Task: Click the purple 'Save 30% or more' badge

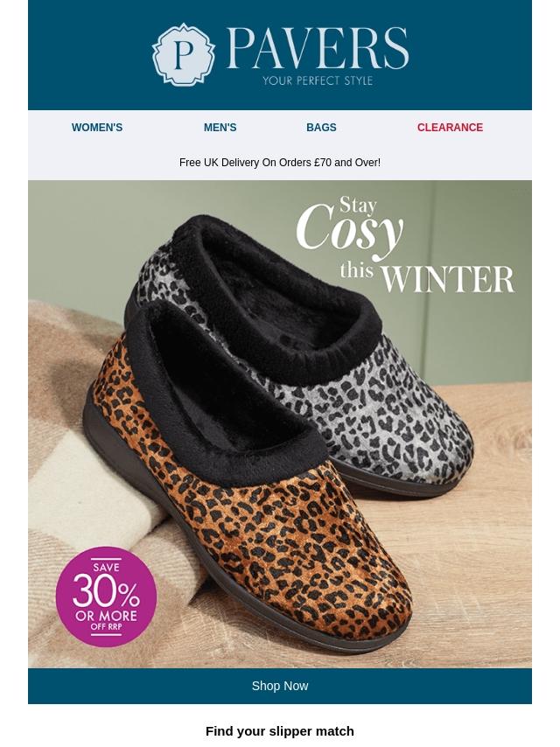Action: click(106, 597)
